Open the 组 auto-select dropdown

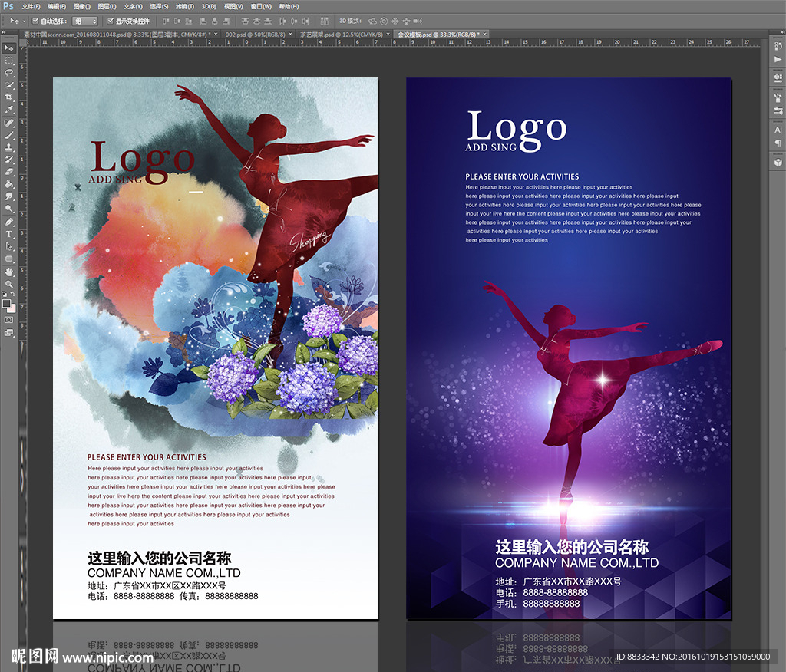84,21
